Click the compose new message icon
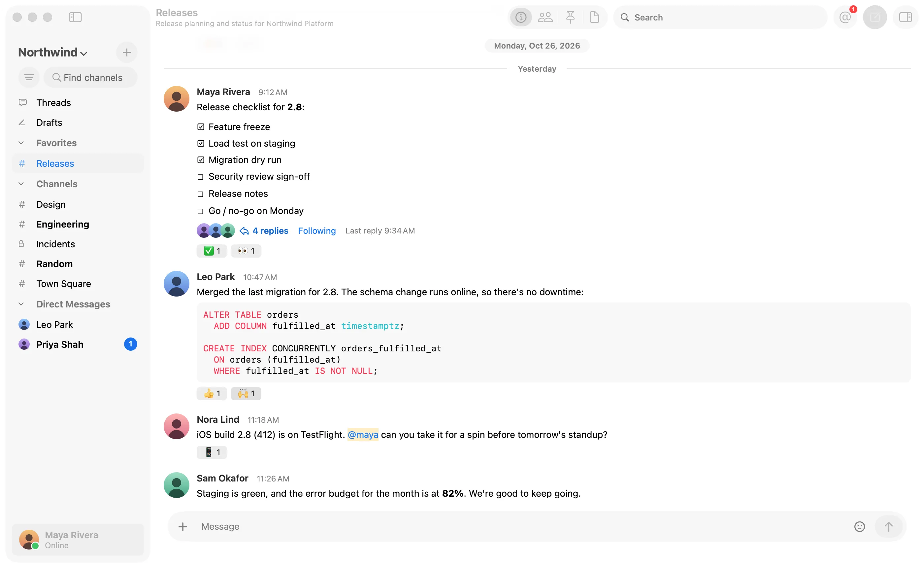The image size is (924, 568). tap(874, 17)
